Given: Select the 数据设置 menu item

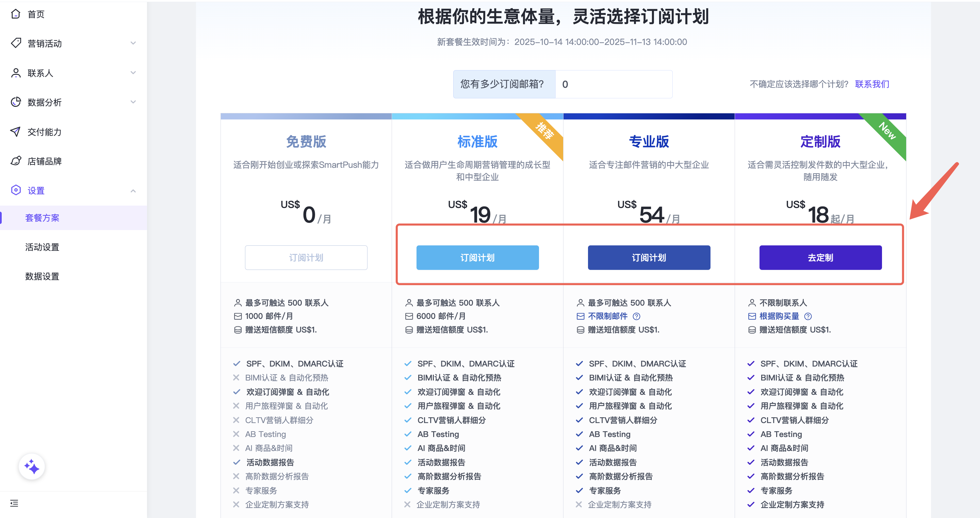Looking at the screenshot, I should point(42,276).
